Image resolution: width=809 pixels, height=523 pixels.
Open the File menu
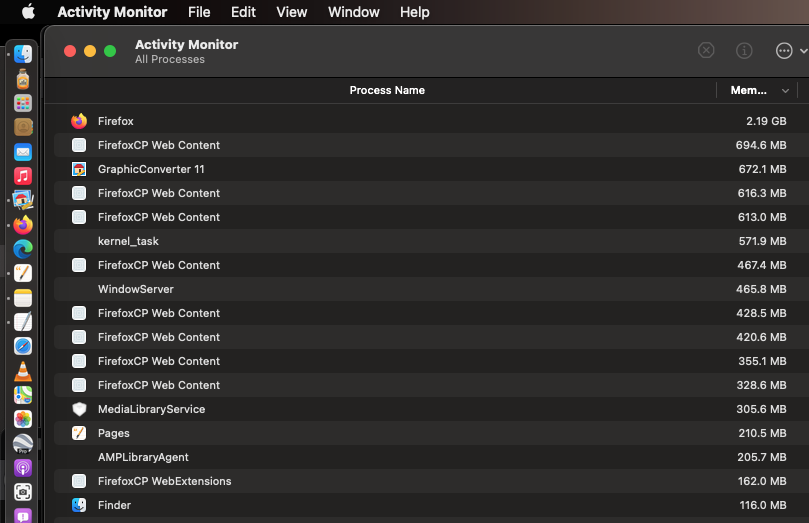(199, 12)
